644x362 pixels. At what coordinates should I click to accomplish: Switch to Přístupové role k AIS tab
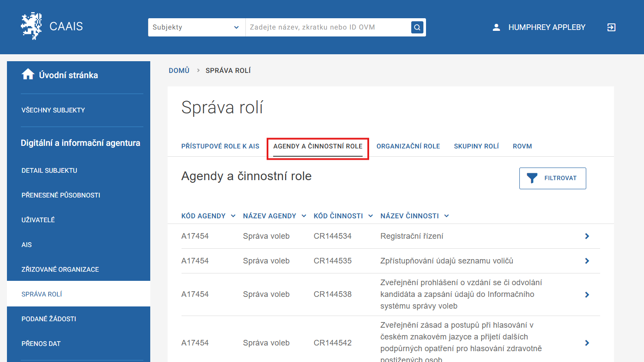(220, 146)
